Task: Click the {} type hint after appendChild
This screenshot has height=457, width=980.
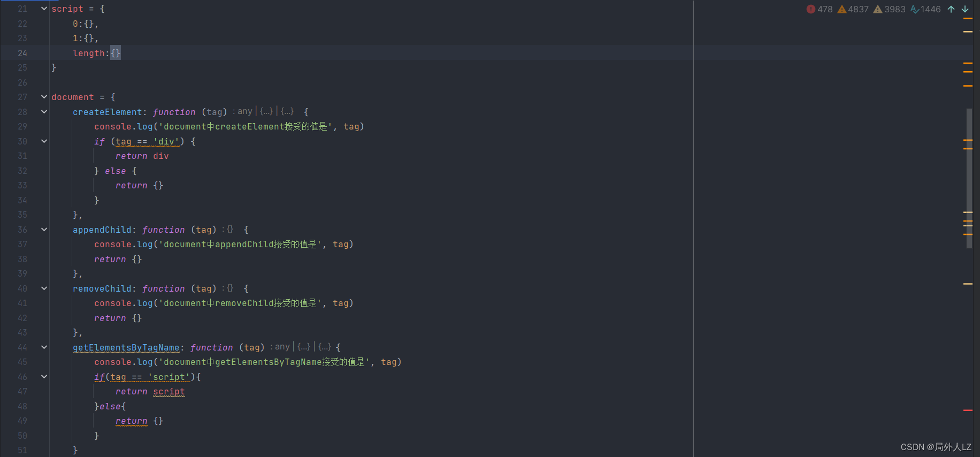Action: point(230,229)
